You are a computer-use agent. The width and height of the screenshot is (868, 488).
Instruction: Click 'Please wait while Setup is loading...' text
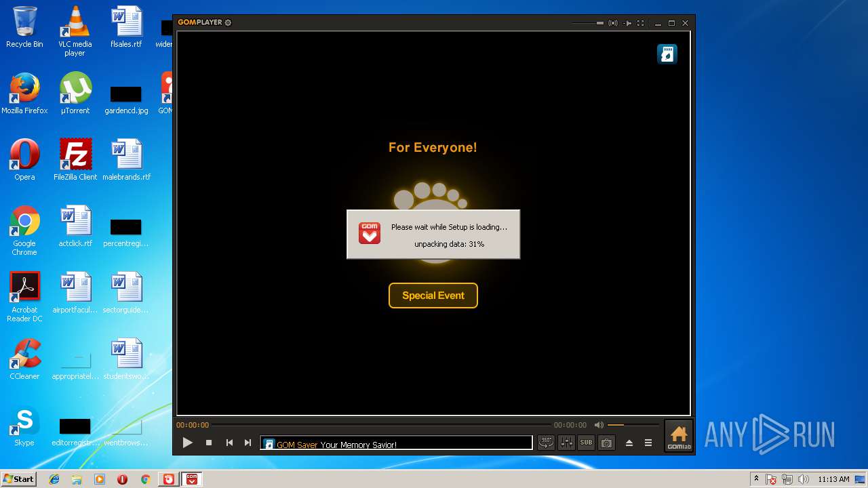coord(449,227)
